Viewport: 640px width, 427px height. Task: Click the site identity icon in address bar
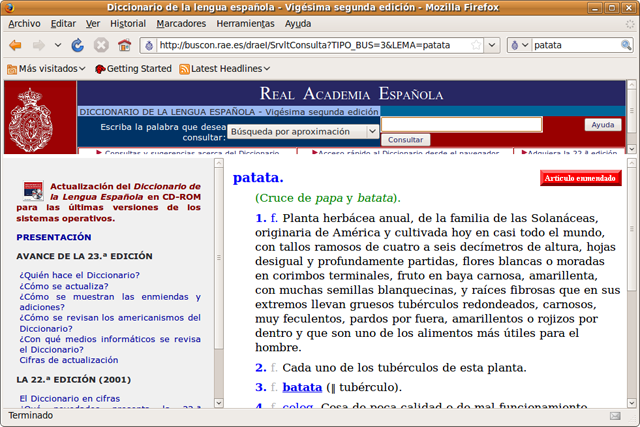(148, 45)
